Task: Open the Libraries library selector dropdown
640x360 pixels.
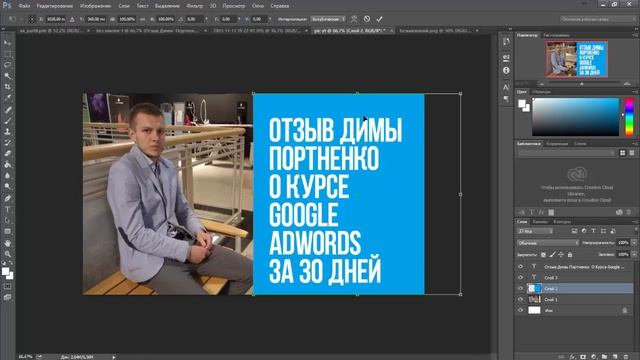Action: tap(567, 153)
